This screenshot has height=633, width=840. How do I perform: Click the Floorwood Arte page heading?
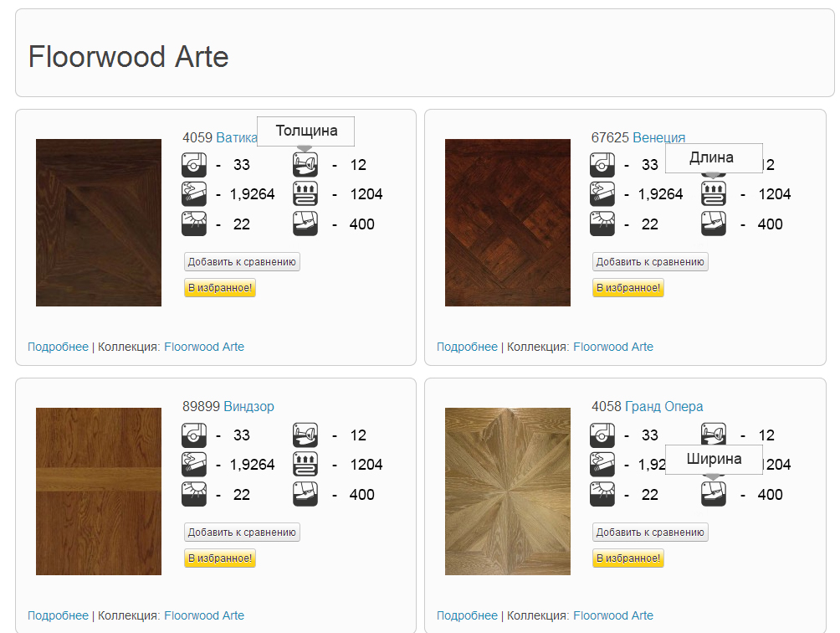point(129,57)
